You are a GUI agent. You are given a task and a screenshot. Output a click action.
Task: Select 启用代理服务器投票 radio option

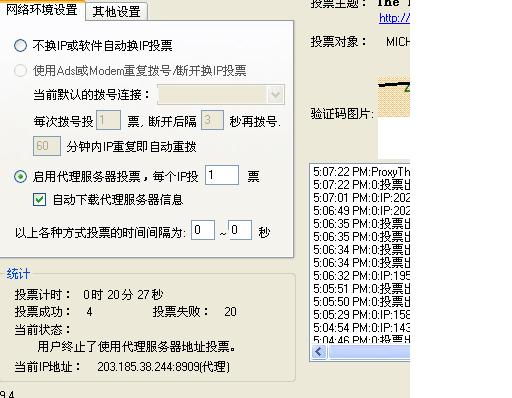point(20,176)
